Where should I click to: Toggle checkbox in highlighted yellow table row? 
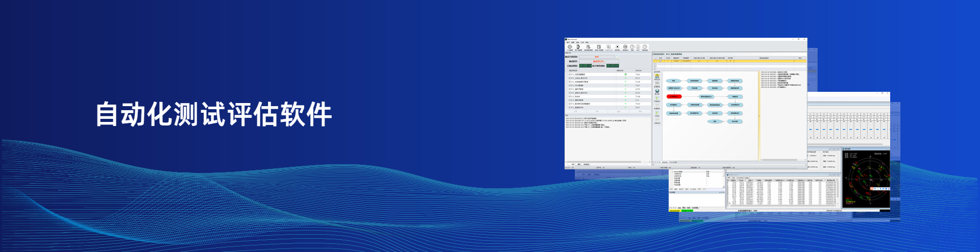click(660, 61)
